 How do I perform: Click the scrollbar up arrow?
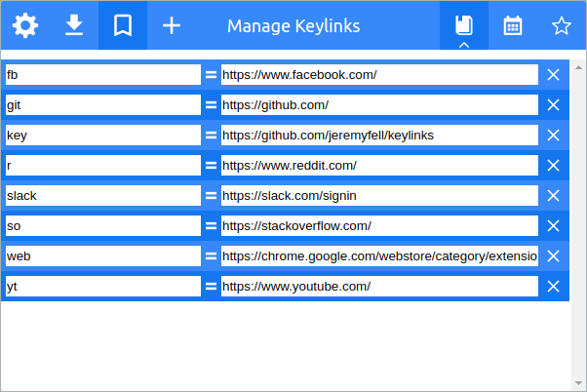[578, 67]
